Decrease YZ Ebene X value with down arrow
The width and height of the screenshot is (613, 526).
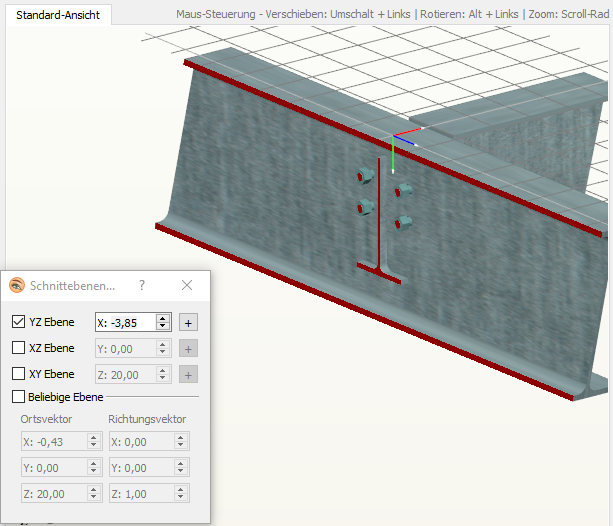pos(163,327)
